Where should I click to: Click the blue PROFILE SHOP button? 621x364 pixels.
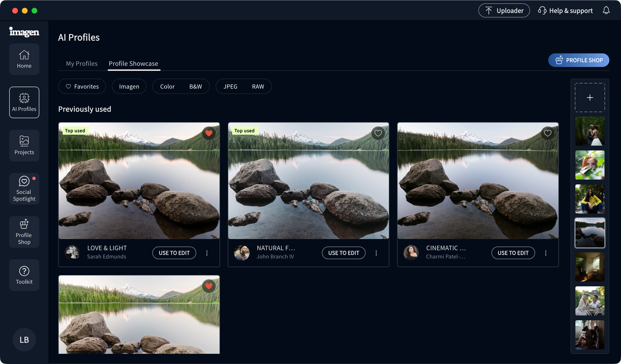(x=578, y=60)
